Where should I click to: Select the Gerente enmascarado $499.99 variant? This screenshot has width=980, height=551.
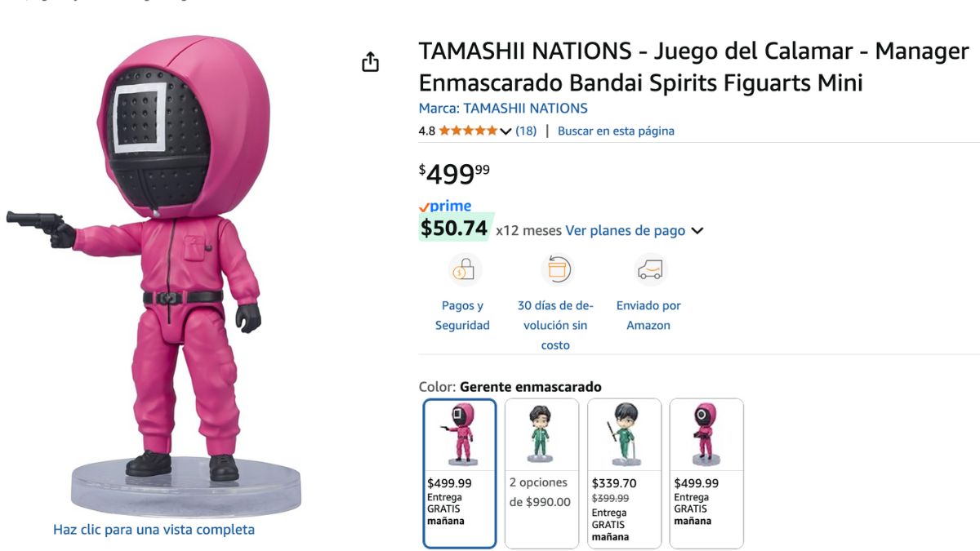[x=460, y=473]
